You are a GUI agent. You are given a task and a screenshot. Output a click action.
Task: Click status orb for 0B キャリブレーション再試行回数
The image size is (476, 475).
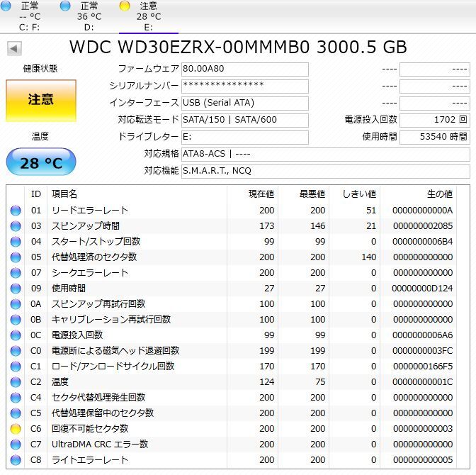[x=16, y=320]
